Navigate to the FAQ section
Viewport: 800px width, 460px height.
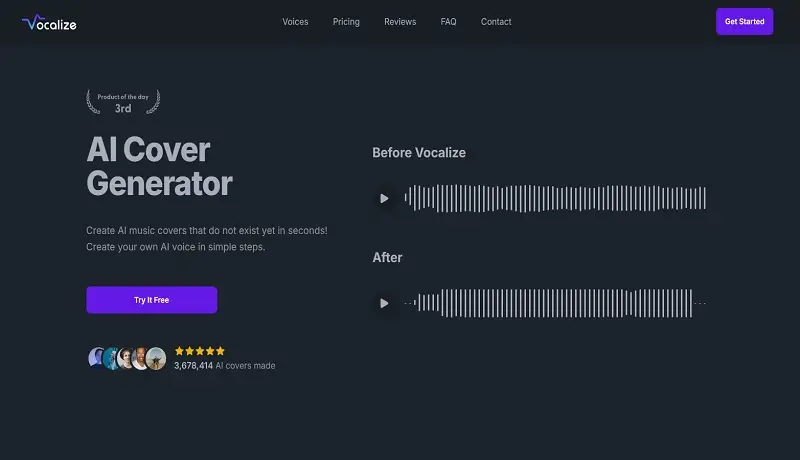[448, 22]
